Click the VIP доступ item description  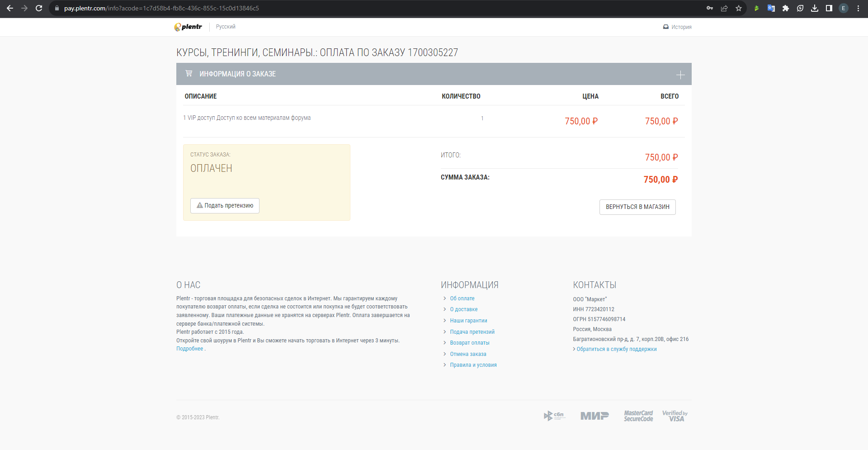[x=247, y=118]
